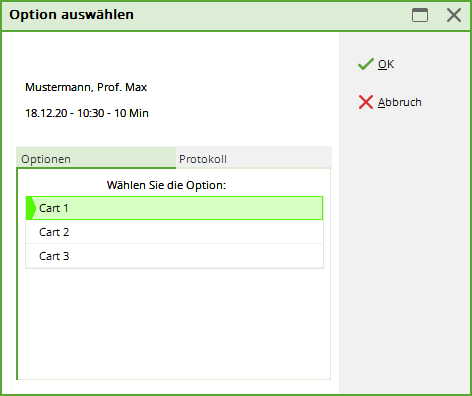Close the dialog with the title bar X
This screenshot has height=396, width=472.
(454, 15)
